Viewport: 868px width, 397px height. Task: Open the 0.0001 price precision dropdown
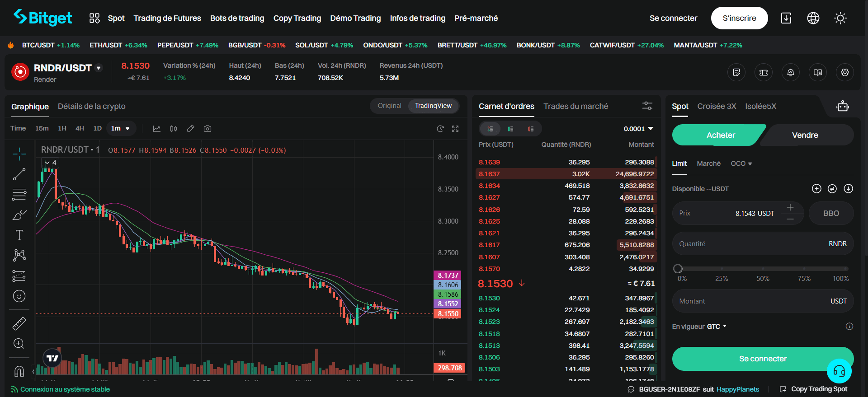click(x=638, y=129)
